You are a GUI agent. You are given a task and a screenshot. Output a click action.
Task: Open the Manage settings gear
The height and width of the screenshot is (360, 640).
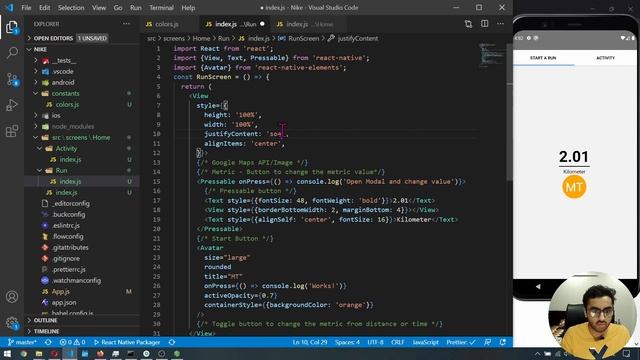tap(12, 323)
